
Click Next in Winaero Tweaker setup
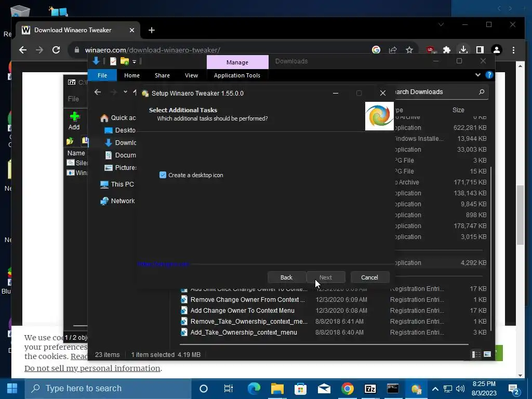(326, 277)
